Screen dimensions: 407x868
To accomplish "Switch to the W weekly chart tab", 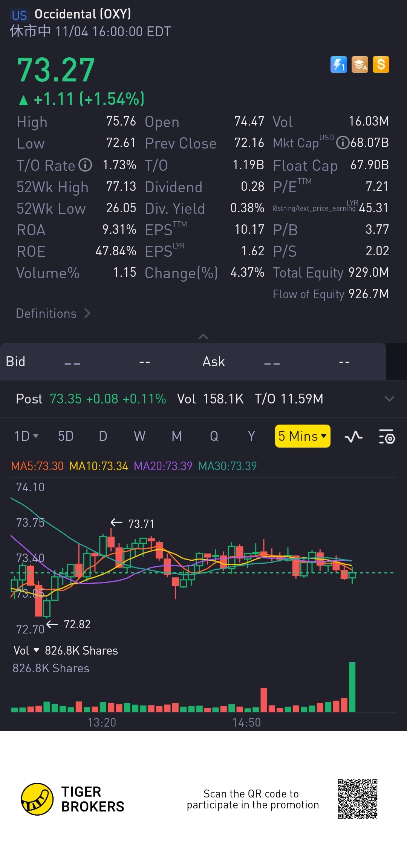I will point(139,436).
